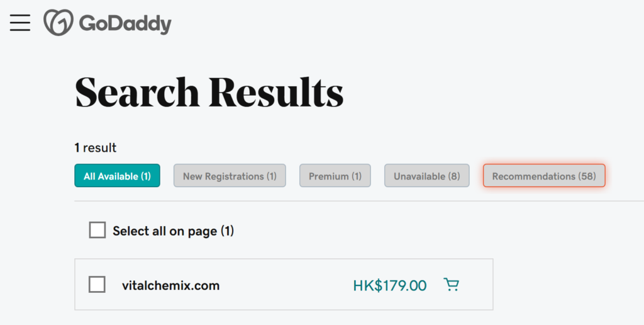644x325 pixels.
Task: View the Recommendations (58) tab
Action: click(x=543, y=176)
